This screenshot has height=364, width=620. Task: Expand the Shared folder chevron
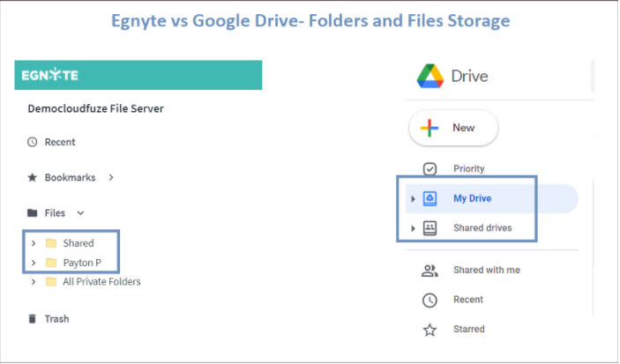(x=34, y=242)
